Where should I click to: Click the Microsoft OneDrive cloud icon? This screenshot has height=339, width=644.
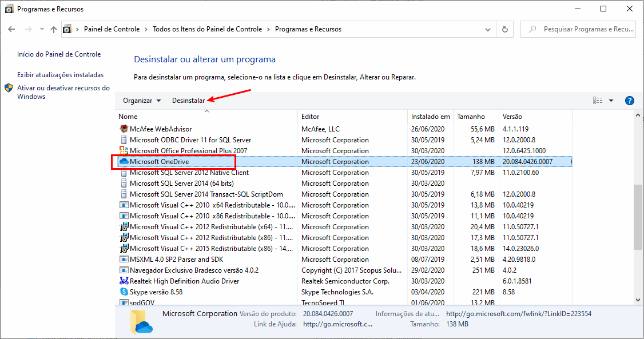click(124, 162)
